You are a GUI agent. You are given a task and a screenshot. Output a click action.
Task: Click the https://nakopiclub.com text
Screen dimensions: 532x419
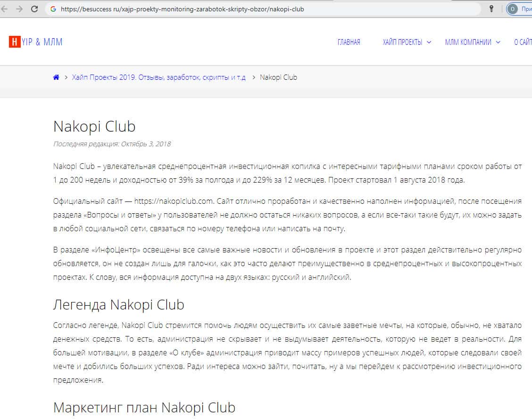point(174,201)
